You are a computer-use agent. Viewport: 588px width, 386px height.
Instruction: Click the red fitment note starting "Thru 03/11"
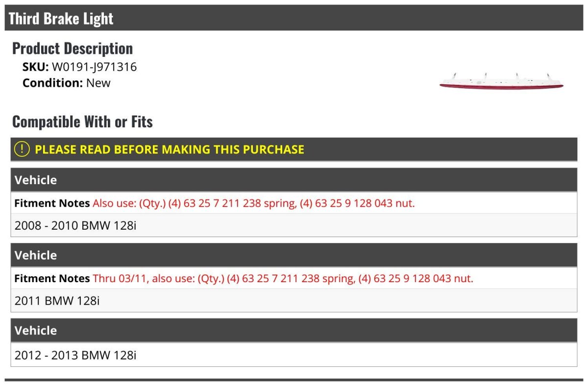click(x=283, y=279)
